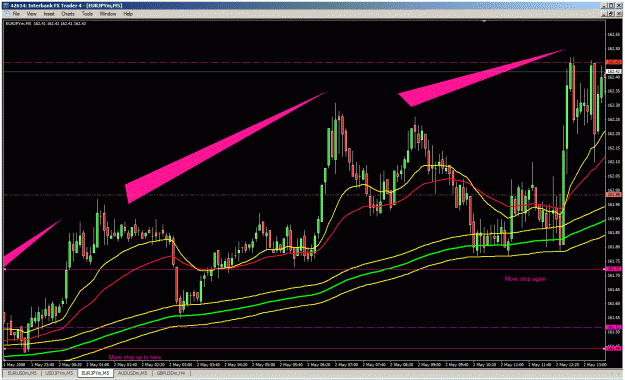Click the chart document icon beside File
The image size is (625, 380).
(6, 14)
